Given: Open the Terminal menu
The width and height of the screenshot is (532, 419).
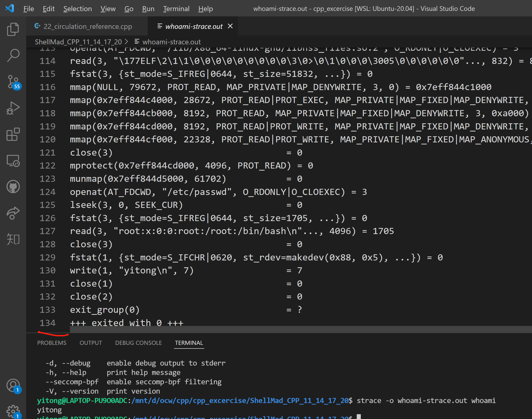Looking at the screenshot, I should point(176,9).
